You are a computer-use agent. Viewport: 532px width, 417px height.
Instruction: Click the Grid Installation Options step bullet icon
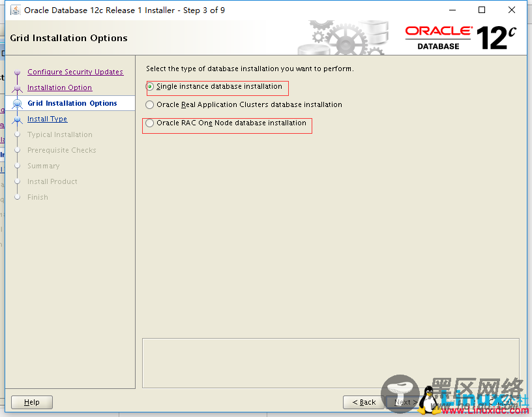tap(18, 104)
